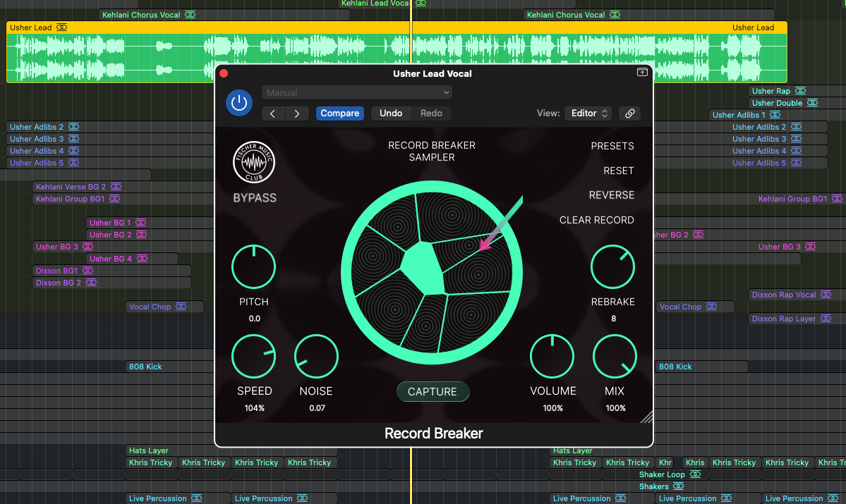This screenshot has height=504, width=846.
Task: Go to previous preset with left arrow
Action: pos(273,113)
